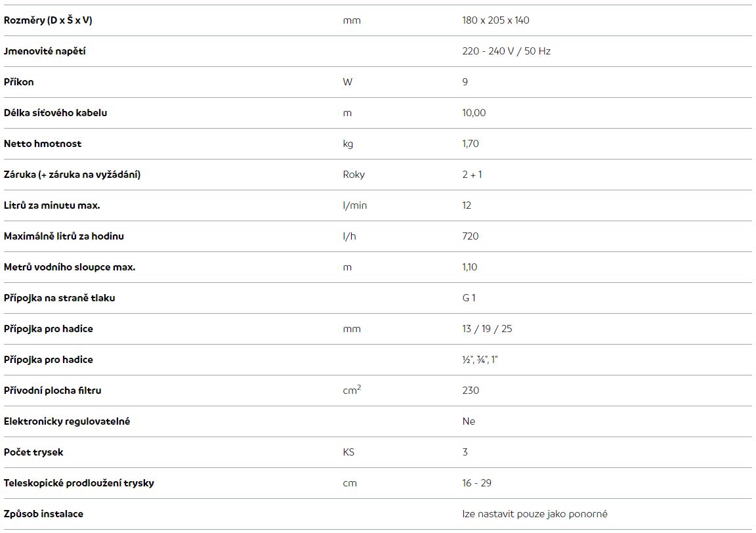Click the 'Rozměry (D x Š x V)' row label
This screenshot has height=533, width=756.
point(48,20)
